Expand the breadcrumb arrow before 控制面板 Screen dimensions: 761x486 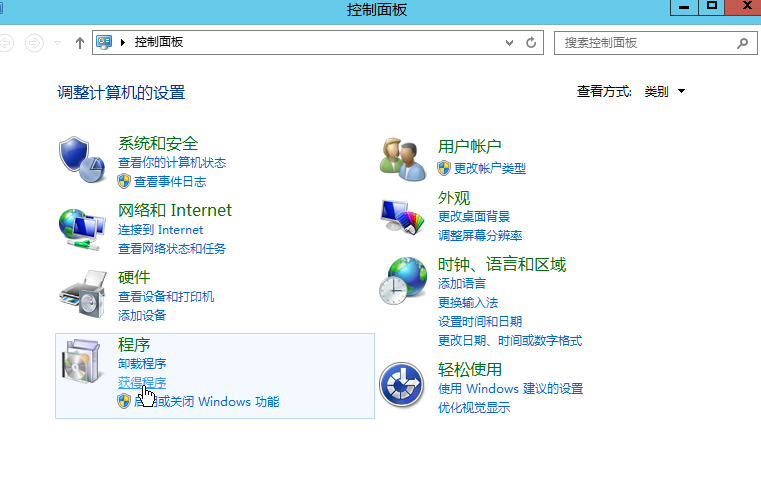tap(123, 42)
